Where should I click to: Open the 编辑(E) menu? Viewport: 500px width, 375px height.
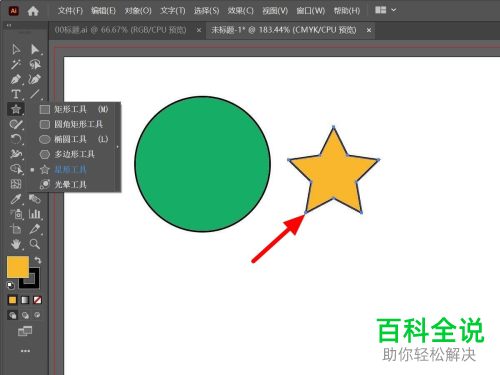click(103, 11)
